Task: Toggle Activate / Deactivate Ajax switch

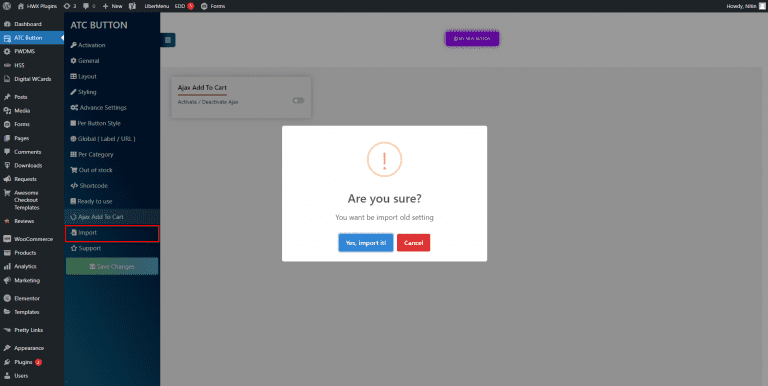Action: point(298,100)
